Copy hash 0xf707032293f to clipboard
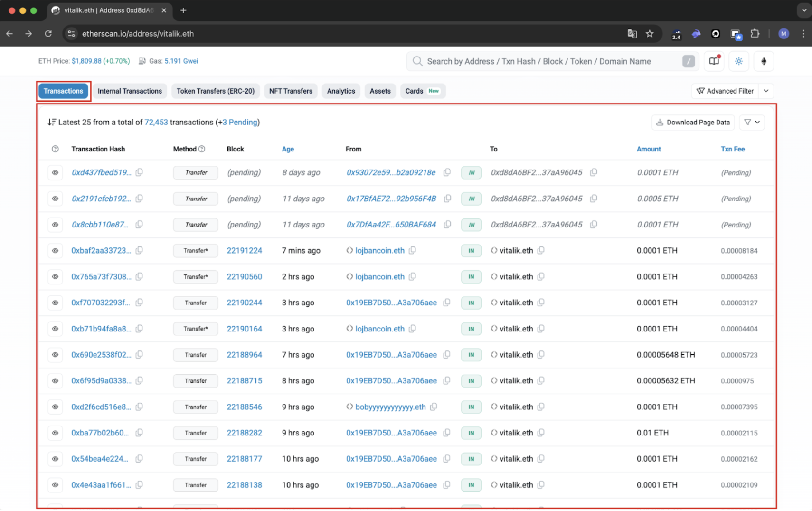Viewport: 812px width, 511px height. click(139, 303)
